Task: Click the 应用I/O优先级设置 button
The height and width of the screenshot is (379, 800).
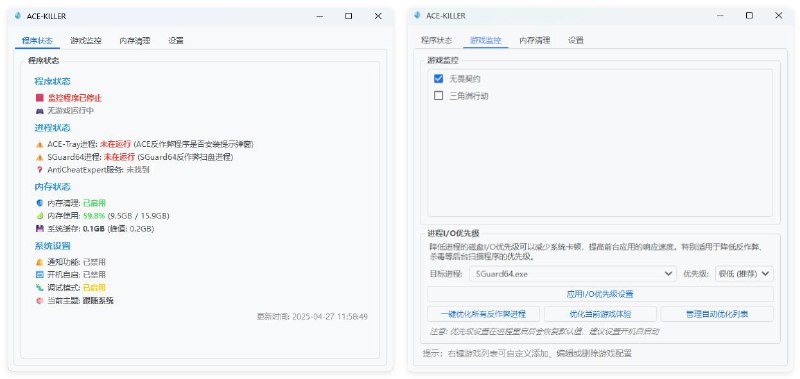Action: [600, 294]
